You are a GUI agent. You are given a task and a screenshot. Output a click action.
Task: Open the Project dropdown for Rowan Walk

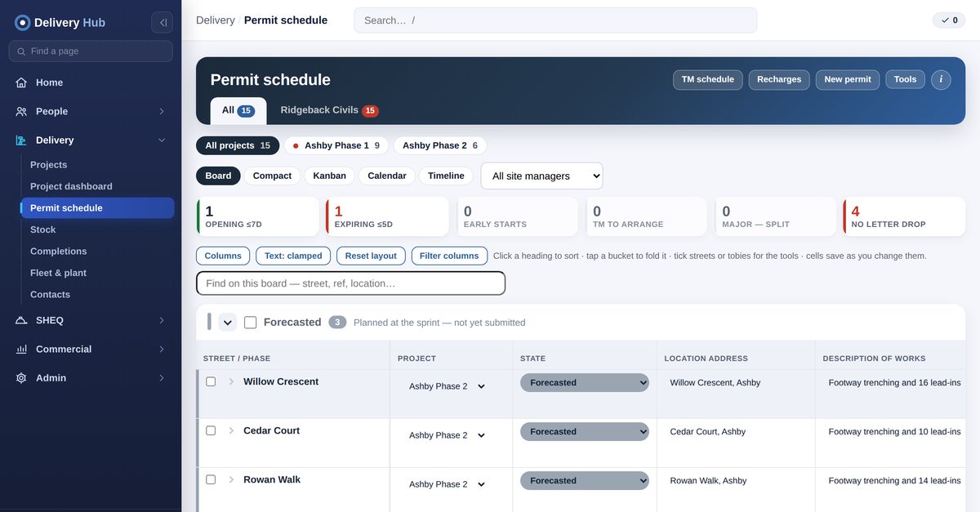(447, 484)
